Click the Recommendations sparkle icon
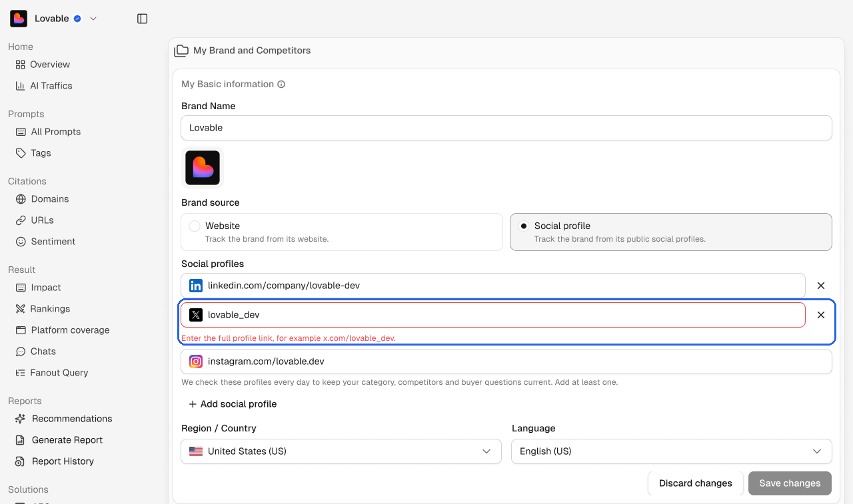The width and height of the screenshot is (853, 504). point(21,419)
